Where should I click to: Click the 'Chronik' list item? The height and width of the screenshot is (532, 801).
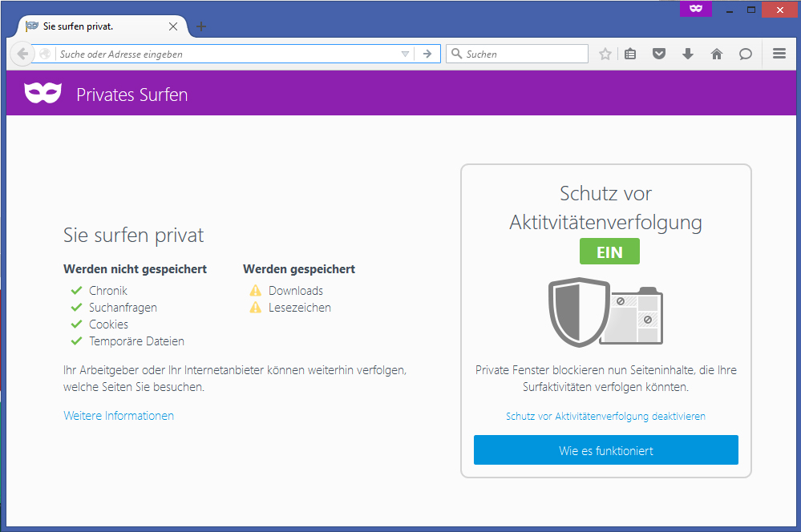[x=99, y=291]
